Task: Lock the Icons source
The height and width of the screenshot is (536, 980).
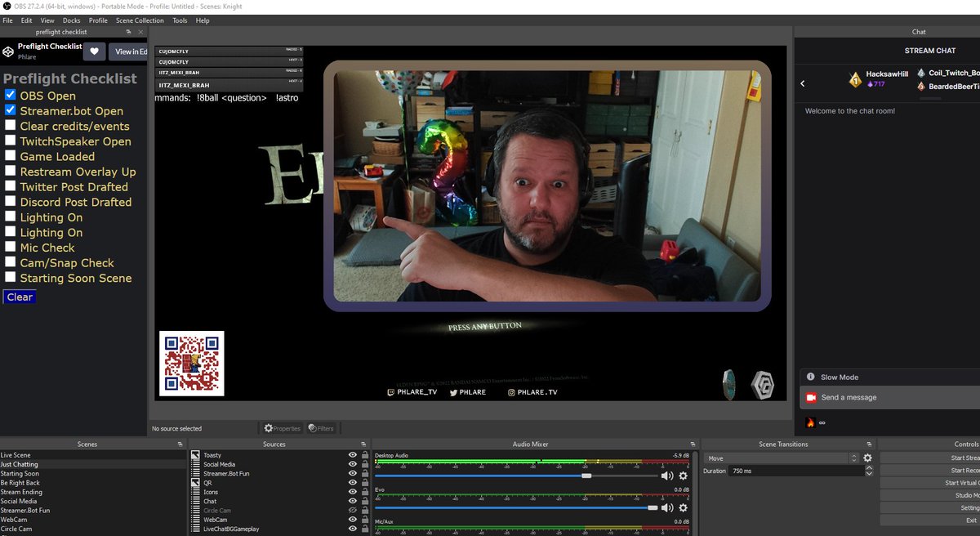Action: [x=364, y=492]
